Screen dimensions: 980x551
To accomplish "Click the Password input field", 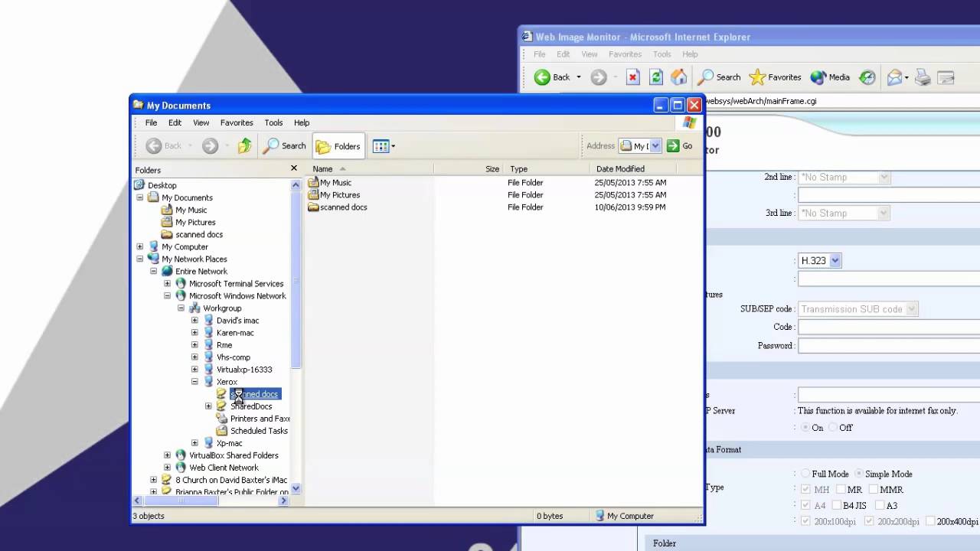I will [889, 346].
